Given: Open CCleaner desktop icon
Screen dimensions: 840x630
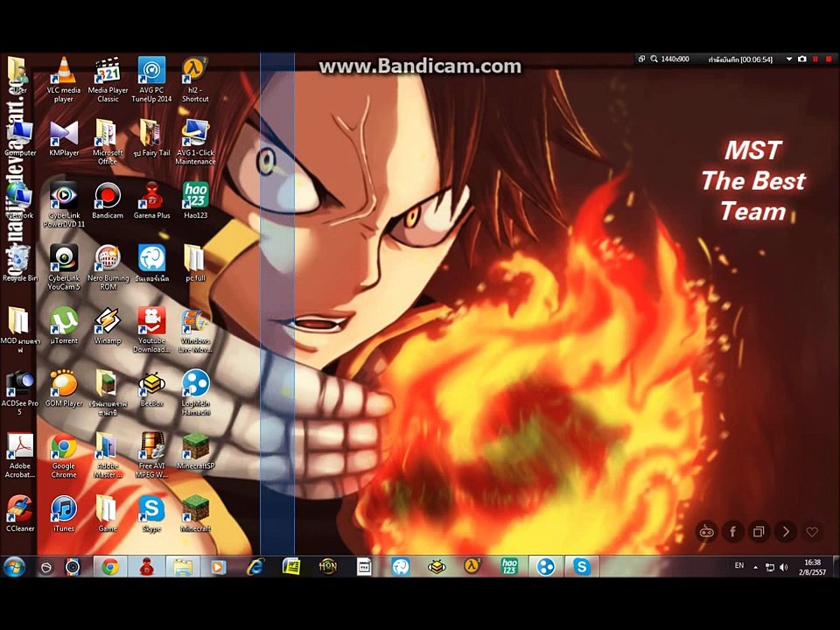Looking at the screenshot, I should click(x=20, y=514).
